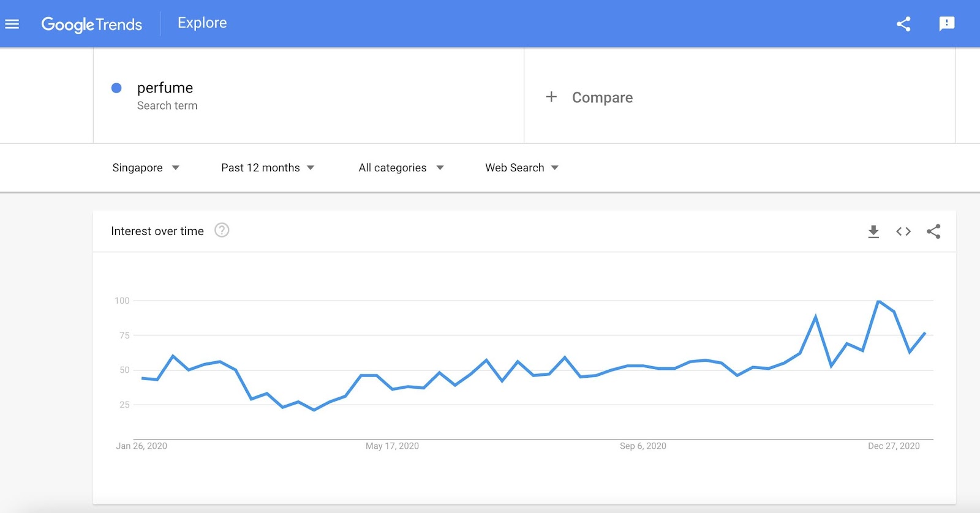
Task: Click the blue perfume color dot
Action: pyautogui.click(x=116, y=88)
